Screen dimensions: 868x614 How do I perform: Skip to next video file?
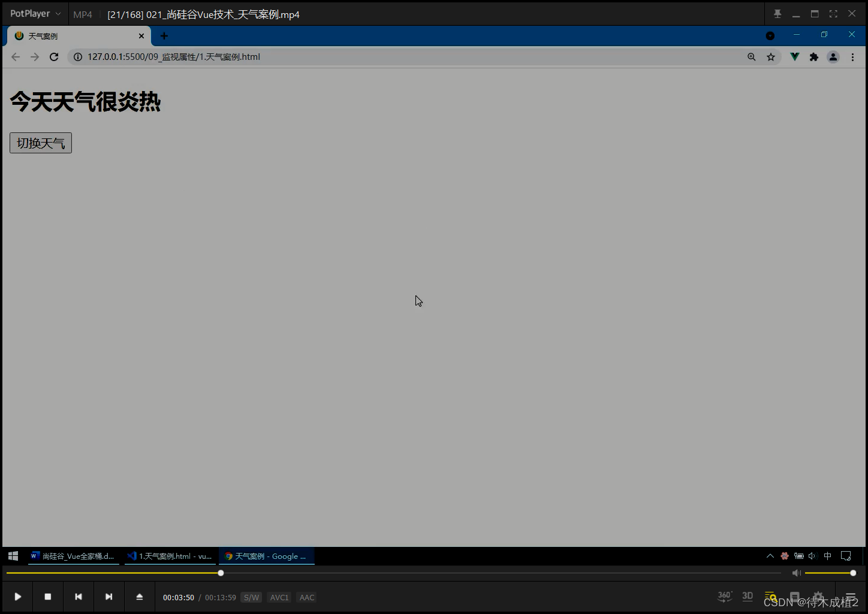point(109,597)
